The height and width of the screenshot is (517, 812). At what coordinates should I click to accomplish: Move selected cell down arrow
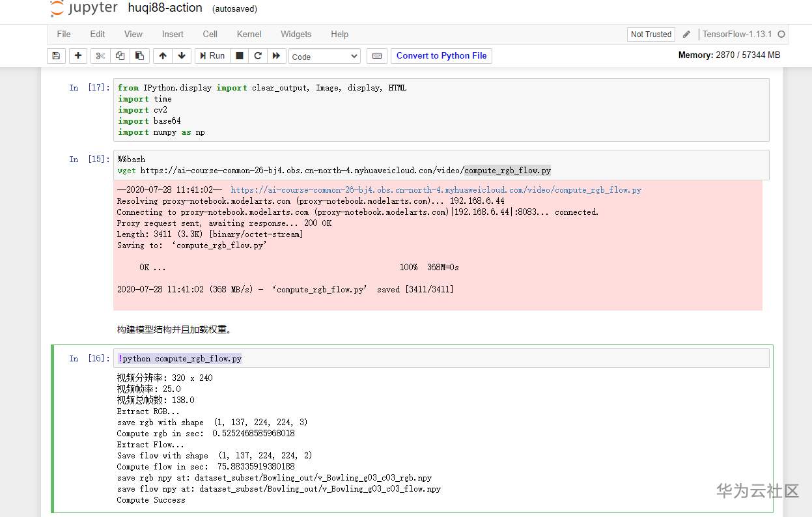[182, 56]
